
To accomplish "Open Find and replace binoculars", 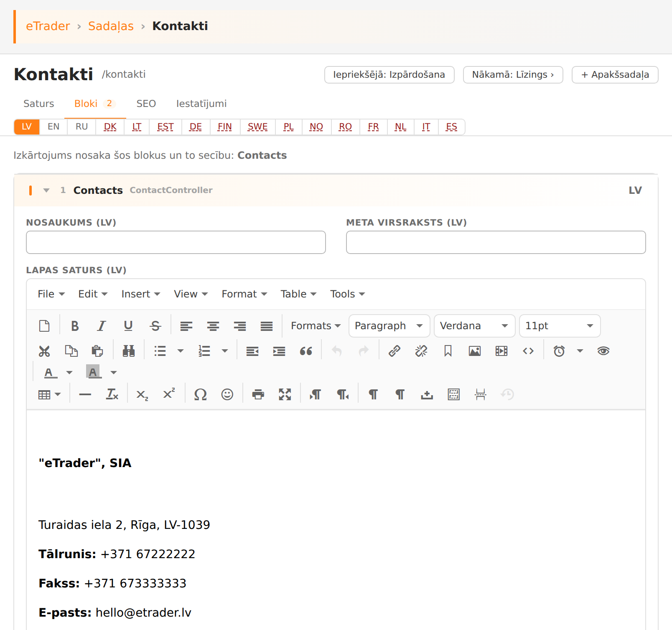I will click(129, 351).
